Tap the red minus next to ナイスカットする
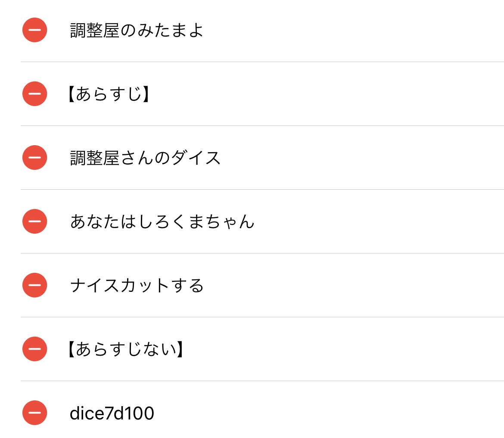Image resolution: width=504 pixels, height=438 pixels. click(35, 285)
